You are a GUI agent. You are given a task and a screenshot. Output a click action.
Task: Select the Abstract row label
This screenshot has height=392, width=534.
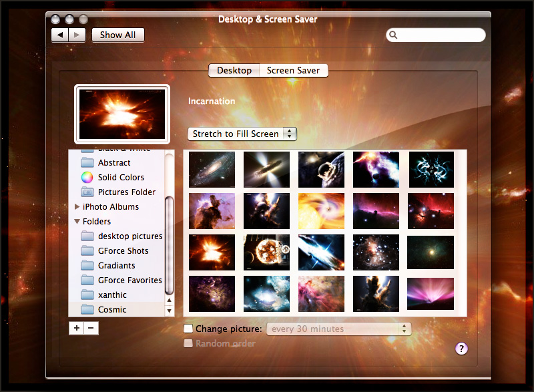[x=114, y=163]
